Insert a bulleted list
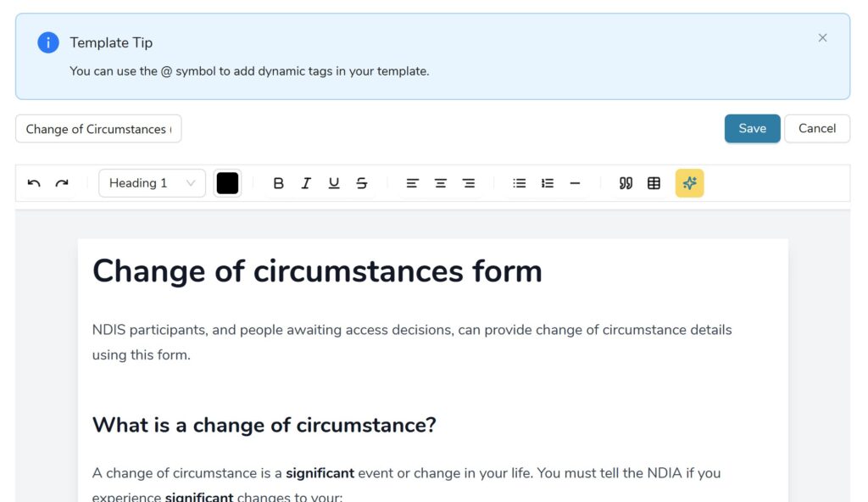The image size is (868, 502). pyautogui.click(x=520, y=183)
